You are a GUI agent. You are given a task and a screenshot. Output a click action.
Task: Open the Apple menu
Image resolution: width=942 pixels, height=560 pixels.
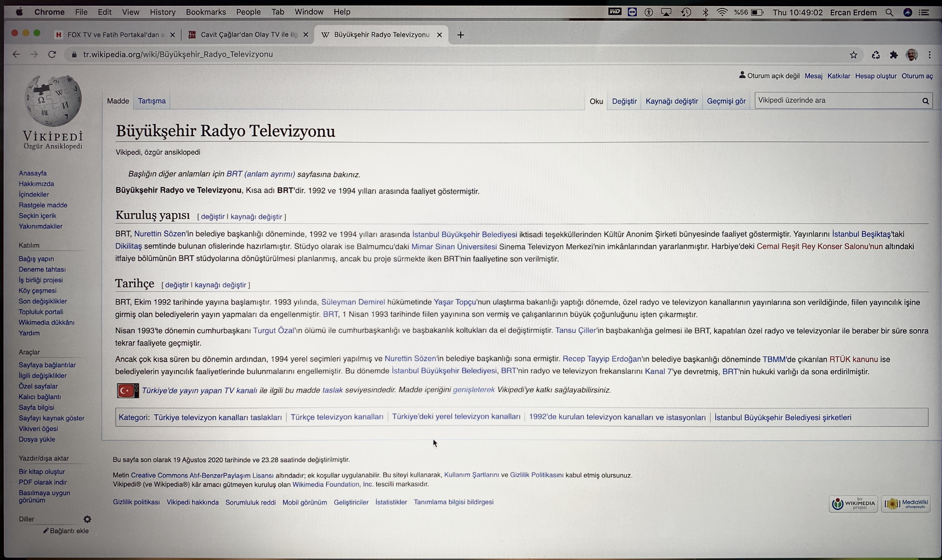point(20,12)
